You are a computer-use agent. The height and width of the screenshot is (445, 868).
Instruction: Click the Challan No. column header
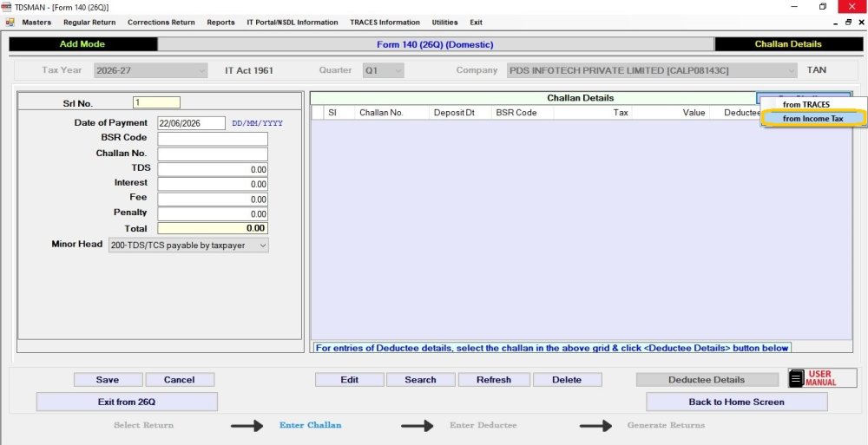click(x=392, y=113)
